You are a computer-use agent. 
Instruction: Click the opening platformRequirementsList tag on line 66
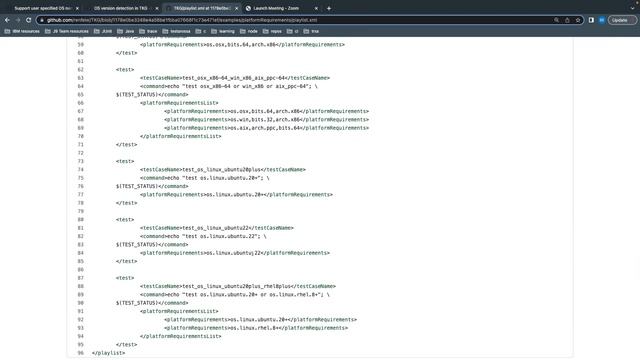coord(179,103)
